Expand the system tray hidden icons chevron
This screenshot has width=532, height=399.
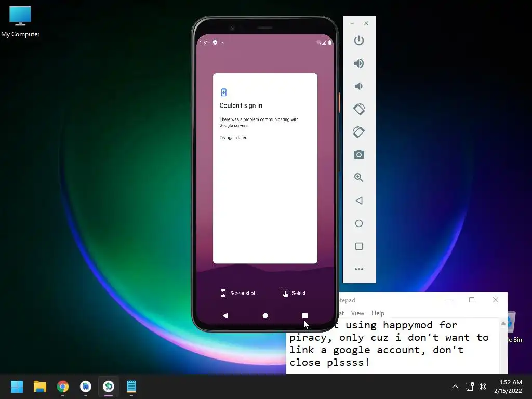[x=455, y=387]
